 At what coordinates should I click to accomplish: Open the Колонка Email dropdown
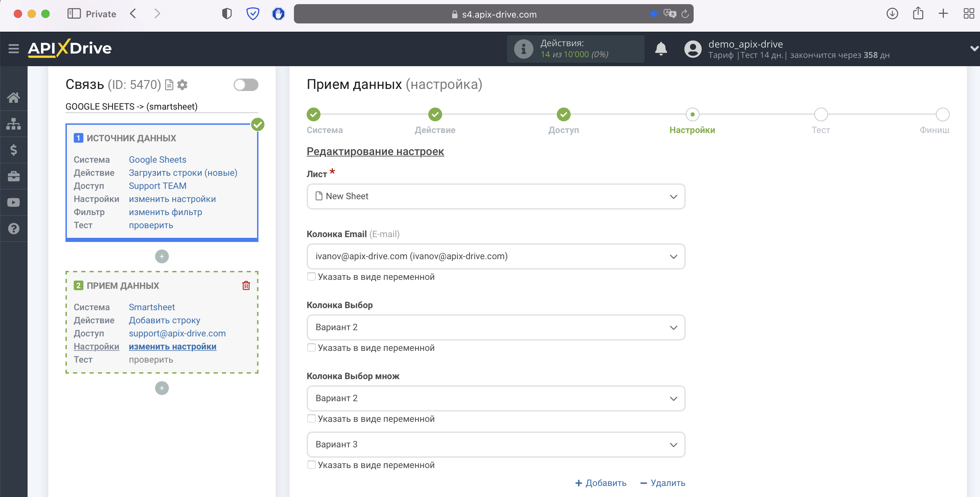click(x=496, y=256)
